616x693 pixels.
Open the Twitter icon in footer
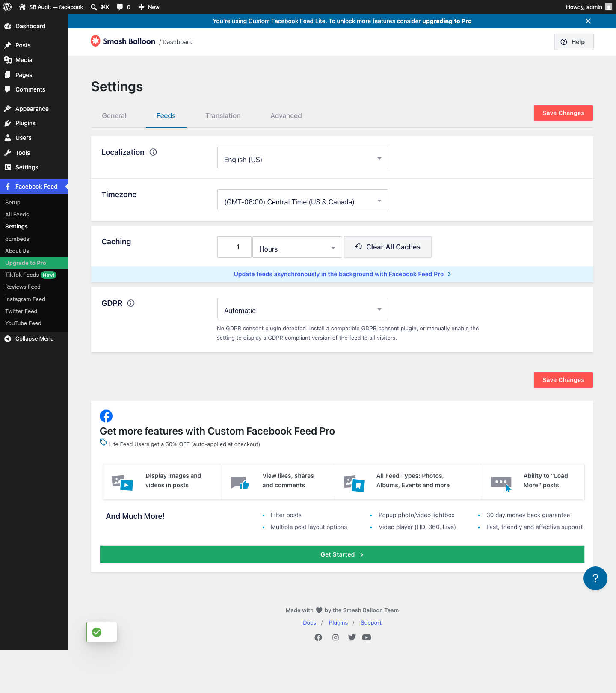tap(352, 637)
